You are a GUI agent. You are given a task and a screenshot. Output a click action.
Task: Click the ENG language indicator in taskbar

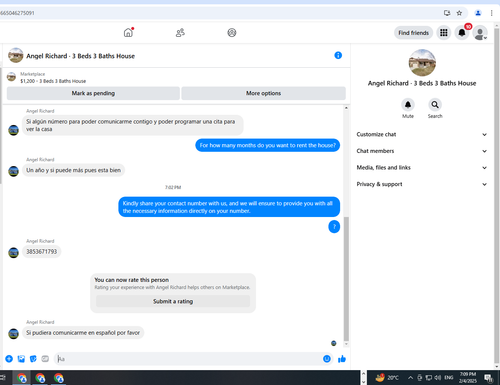pos(449,378)
